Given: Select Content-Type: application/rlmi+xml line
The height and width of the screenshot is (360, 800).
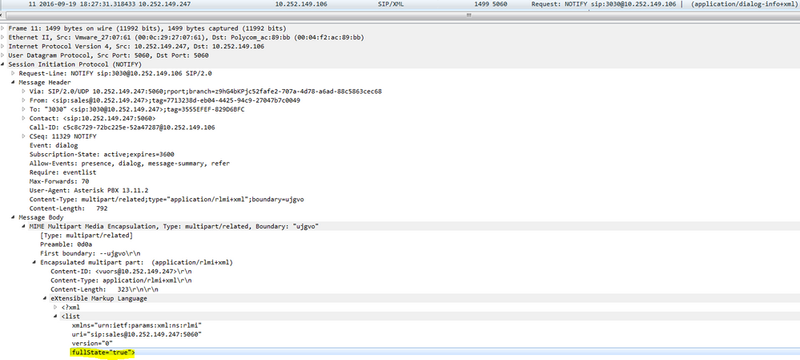Looking at the screenshot, I should coord(121,280).
